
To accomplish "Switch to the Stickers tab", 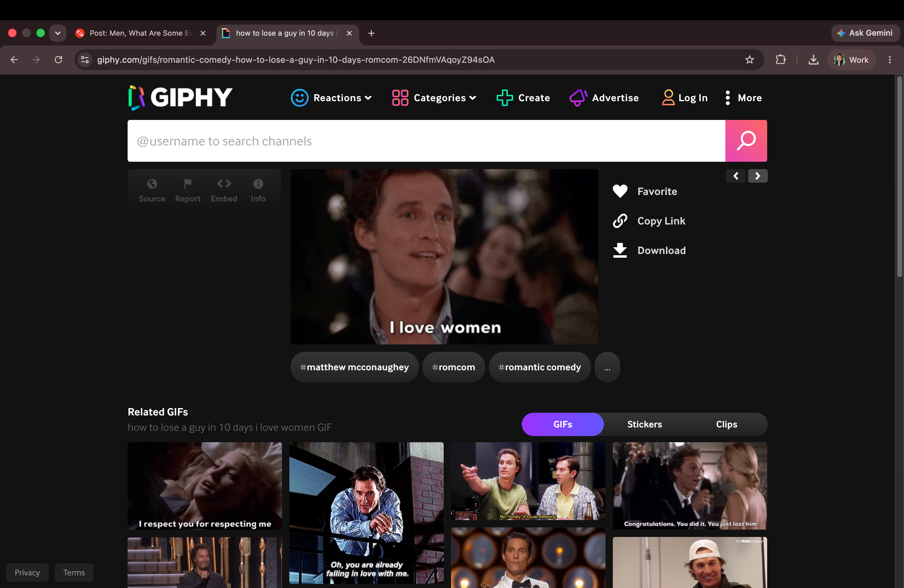I will click(644, 424).
